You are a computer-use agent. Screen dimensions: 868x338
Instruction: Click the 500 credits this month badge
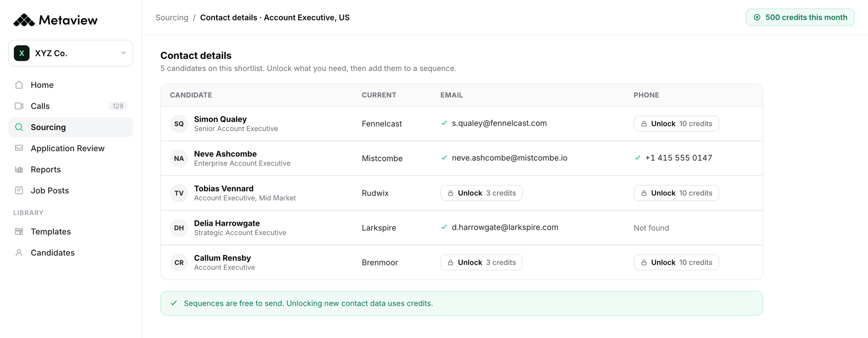click(800, 17)
